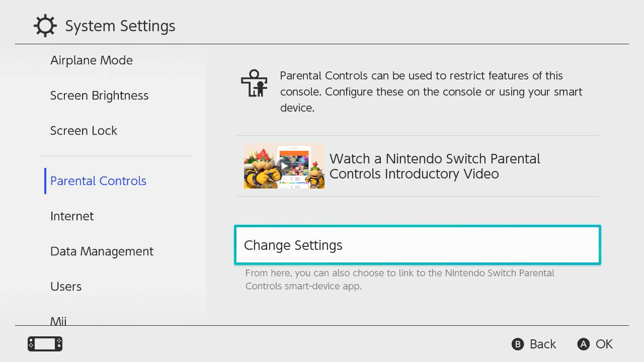Open the Screen Lock section
This screenshot has width=644, height=362.
coord(84,131)
